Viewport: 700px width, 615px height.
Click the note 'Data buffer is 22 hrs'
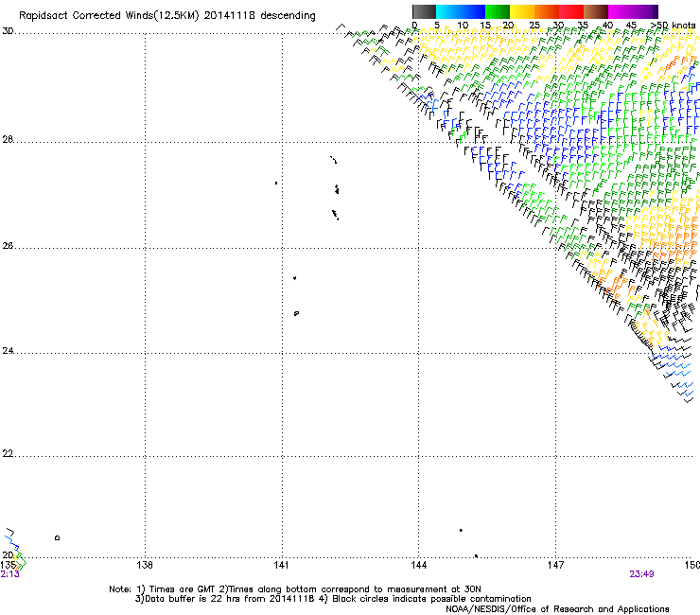[194, 599]
